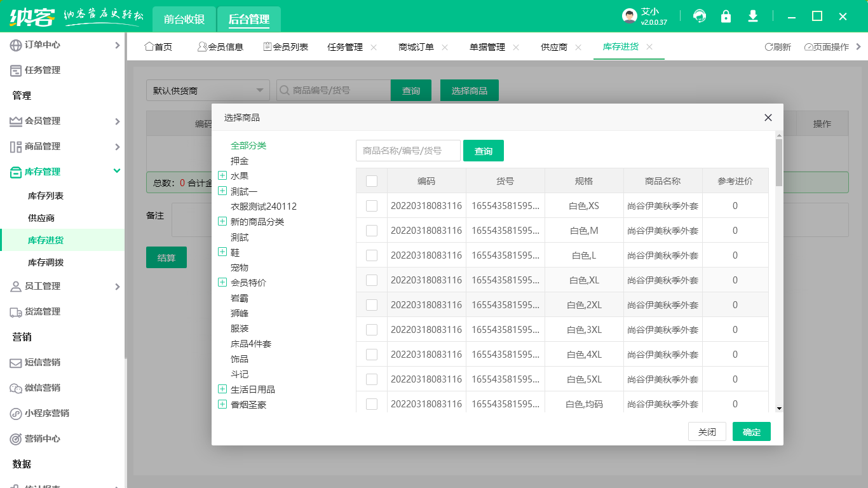Viewport: 868px width, 488px height.
Task: Click dialog 查询 search button
Action: 484,151
